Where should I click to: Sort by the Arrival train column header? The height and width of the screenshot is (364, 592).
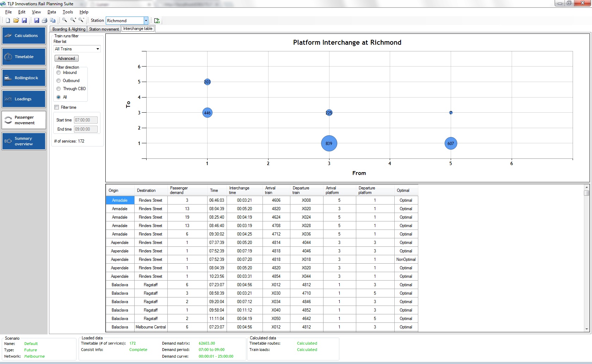[x=276, y=190]
